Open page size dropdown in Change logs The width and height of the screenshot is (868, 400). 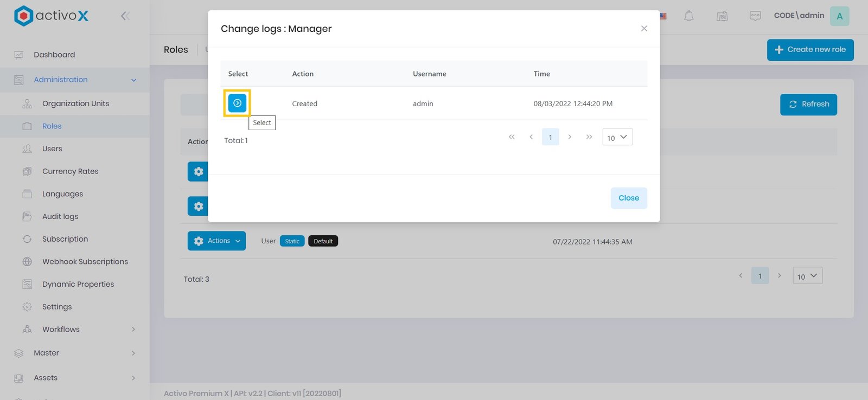(x=617, y=137)
